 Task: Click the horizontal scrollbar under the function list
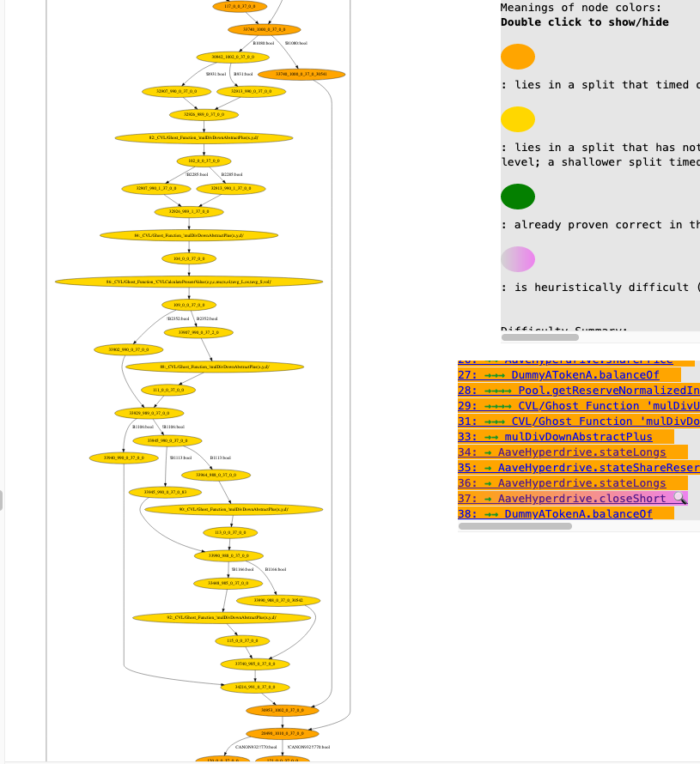[x=515, y=525]
